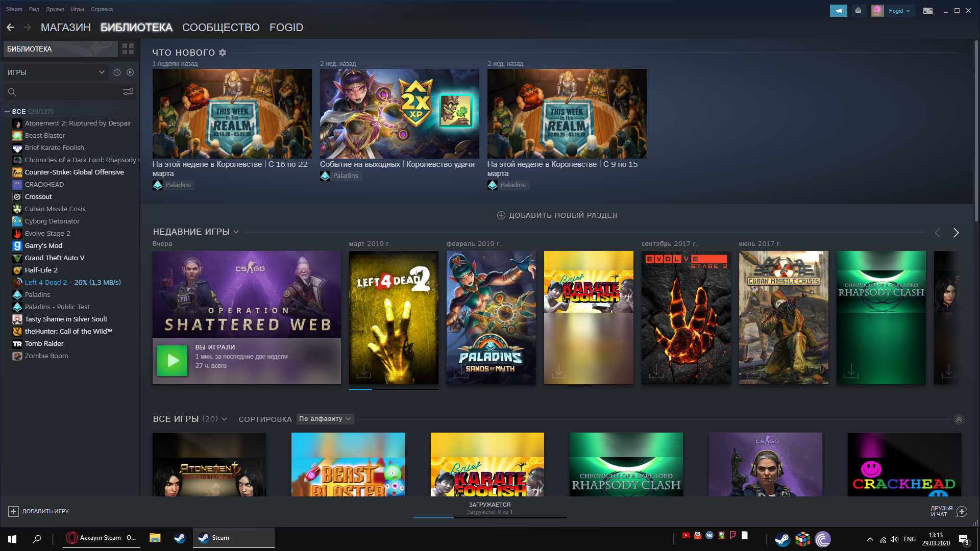This screenshot has height=551, width=980.
Task: Open Cuban Missile Crisis cover thumbnail
Action: (783, 317)
